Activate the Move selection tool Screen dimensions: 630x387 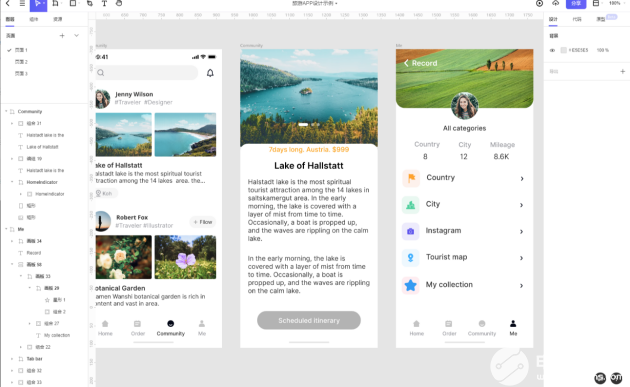pos(38,4)
